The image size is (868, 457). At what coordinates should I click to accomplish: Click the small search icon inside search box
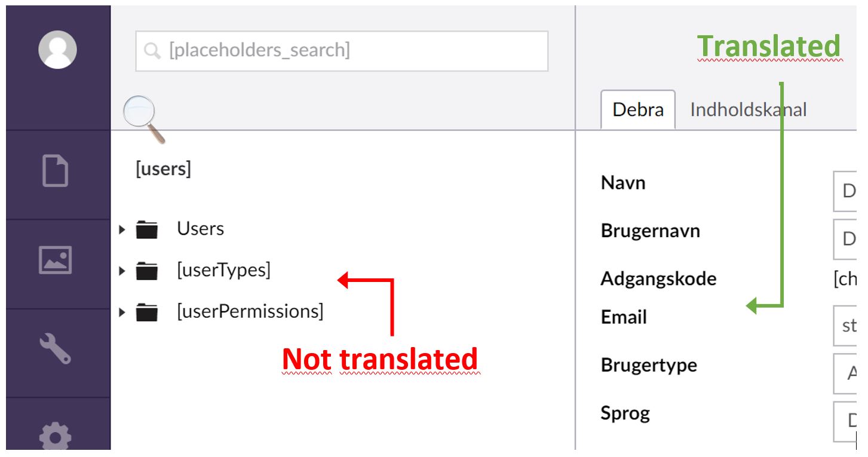coord(153,51)
